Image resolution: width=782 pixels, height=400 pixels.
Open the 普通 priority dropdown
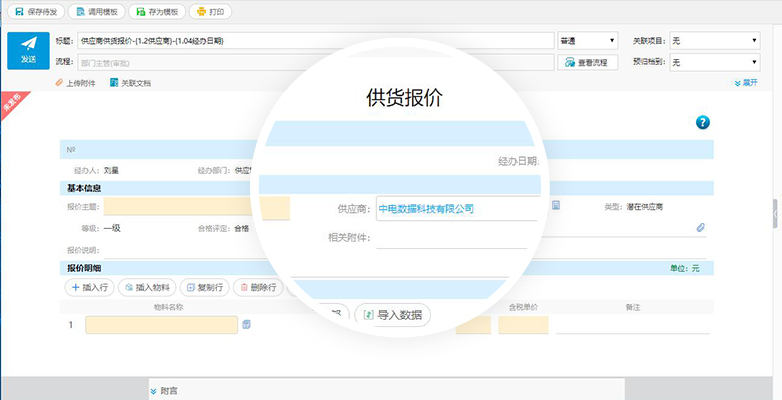587,41
